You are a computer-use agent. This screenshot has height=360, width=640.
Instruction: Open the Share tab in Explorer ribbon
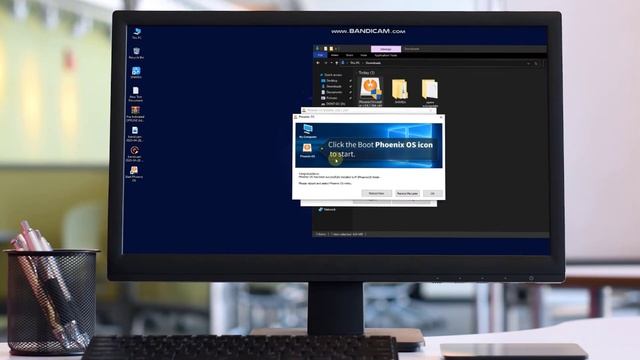[x=349, y=55]
